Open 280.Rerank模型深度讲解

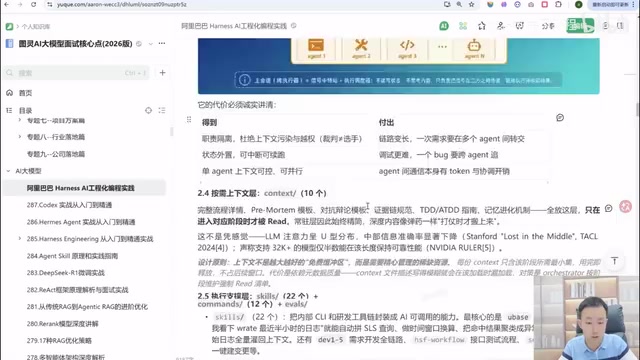(x=62, y=324)
